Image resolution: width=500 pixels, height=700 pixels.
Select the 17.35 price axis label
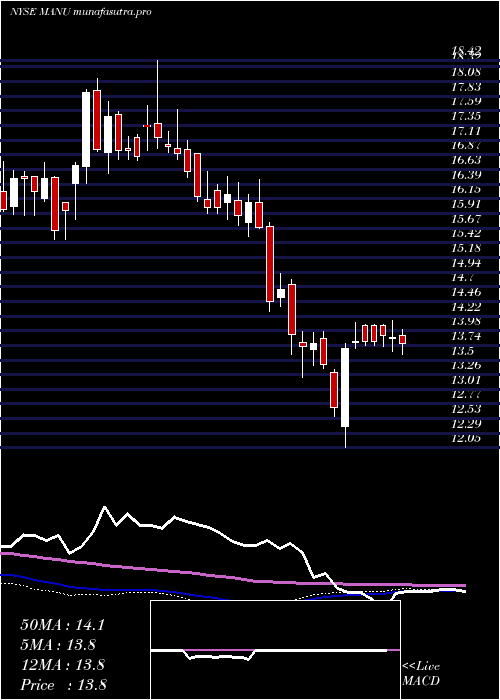pos(466,117)
